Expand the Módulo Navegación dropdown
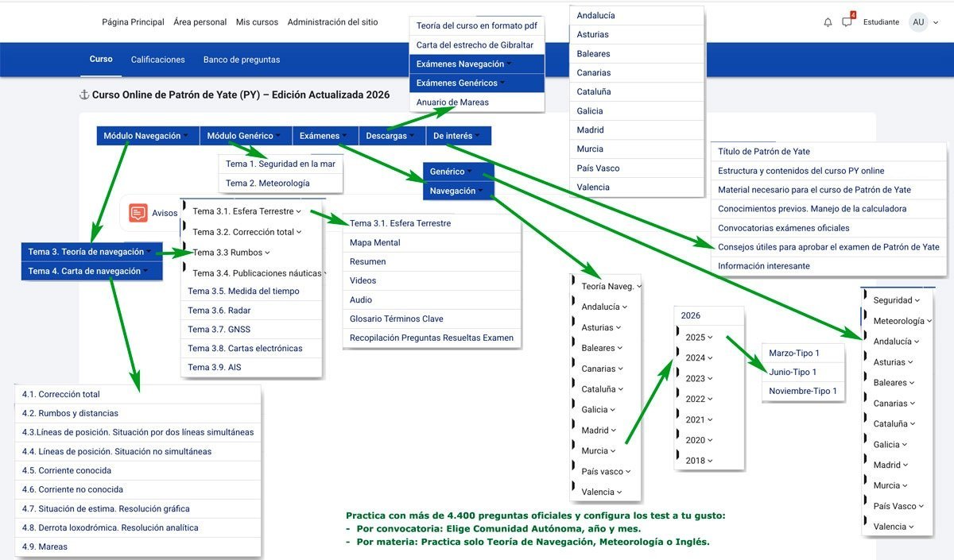This screenshot has width=954, height=560. click(x=147, y=136)
